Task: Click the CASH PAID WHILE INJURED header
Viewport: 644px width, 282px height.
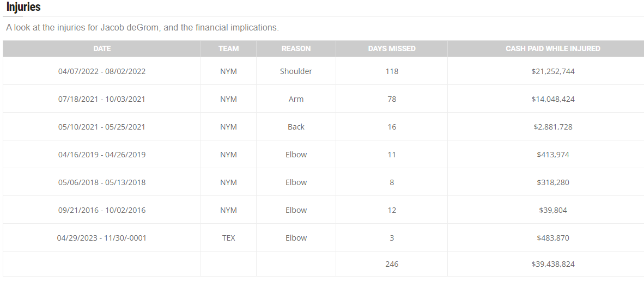Action: tap(553, 48)
